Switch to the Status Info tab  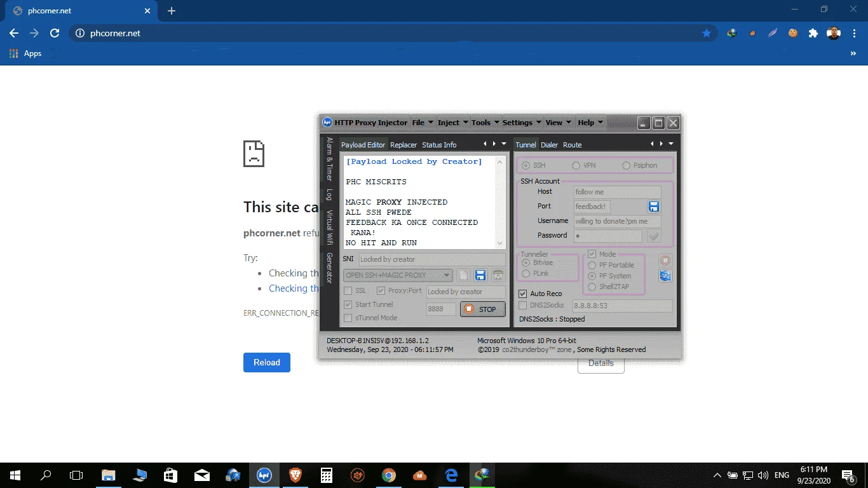tap(439, 145)
